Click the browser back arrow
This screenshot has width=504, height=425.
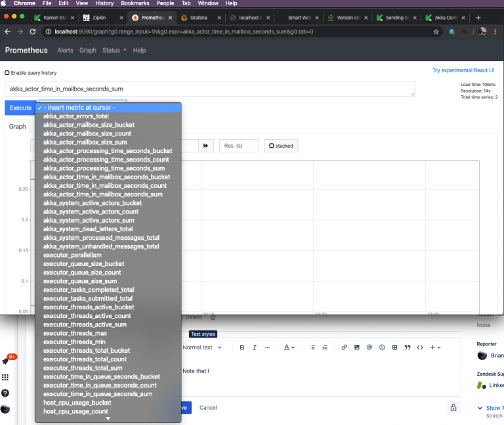pyautogui.click(x=7, y=32)
